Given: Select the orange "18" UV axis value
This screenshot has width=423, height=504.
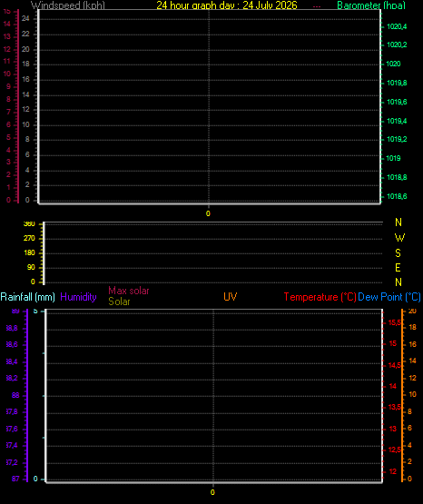Looking at the screenshot, I should pos(412,327).
